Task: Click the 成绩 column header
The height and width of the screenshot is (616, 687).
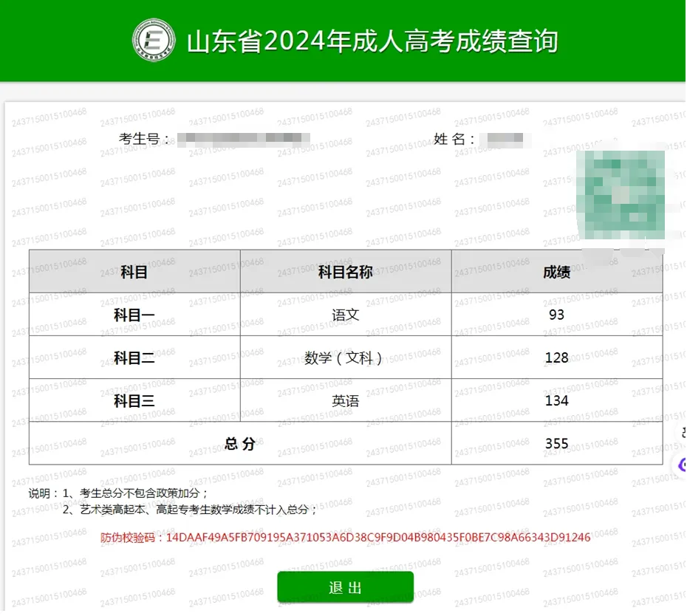Action: [x=556, y=272]
